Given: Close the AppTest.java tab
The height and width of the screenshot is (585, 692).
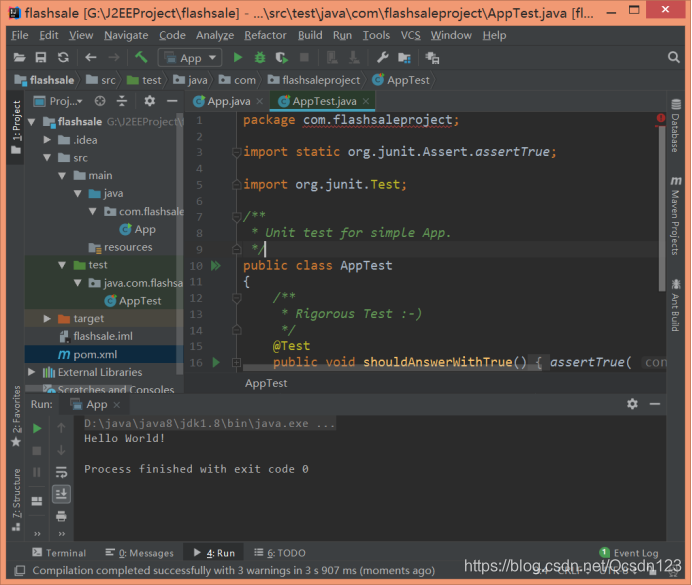Looking at the screenshot, I should coord(366,101).
